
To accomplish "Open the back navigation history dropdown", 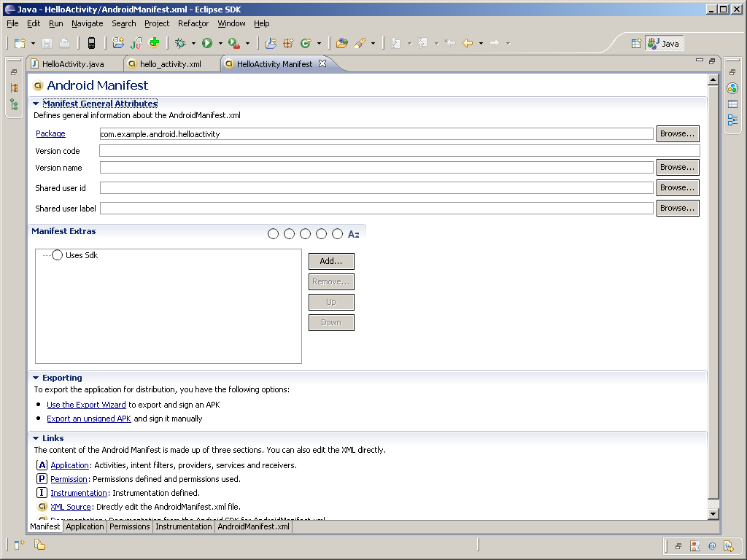I will (481, 43).
